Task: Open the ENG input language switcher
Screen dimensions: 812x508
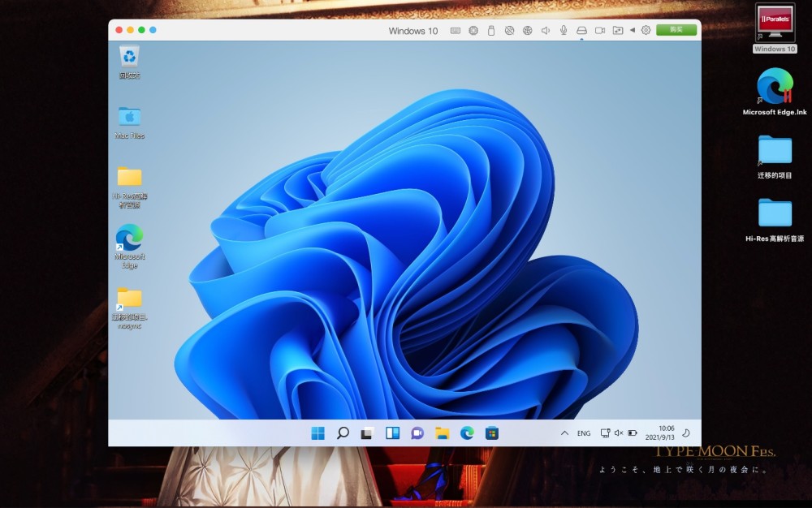Action: click(x=584, y=433)
